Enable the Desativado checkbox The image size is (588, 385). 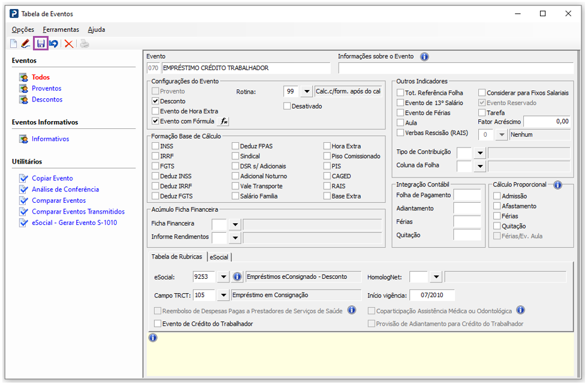(287, 106)
